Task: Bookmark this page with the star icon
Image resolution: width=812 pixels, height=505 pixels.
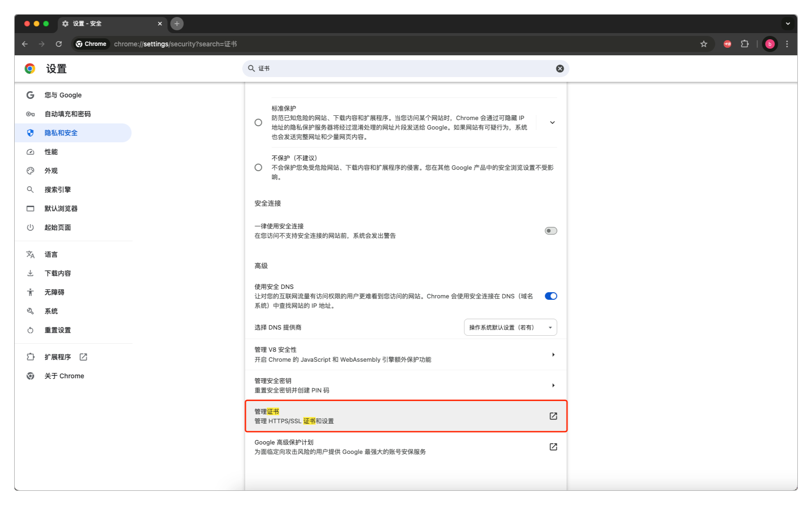Action: click(704, 44)
